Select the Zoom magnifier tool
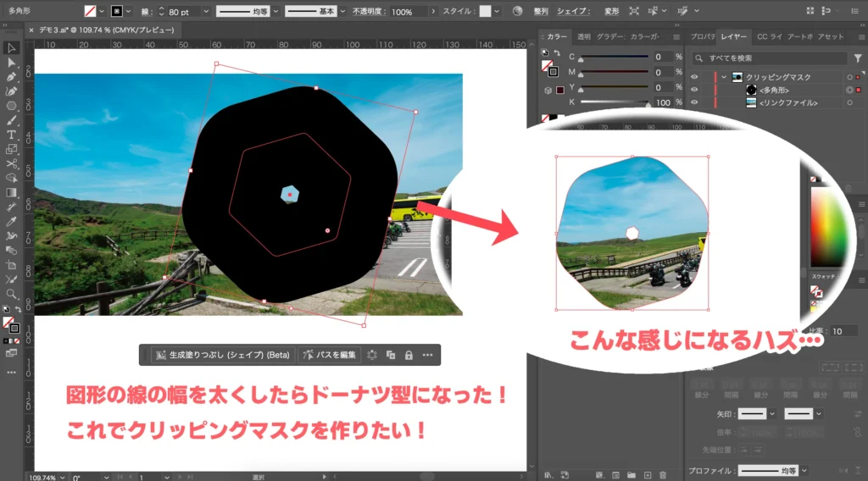 pos(12,294)
